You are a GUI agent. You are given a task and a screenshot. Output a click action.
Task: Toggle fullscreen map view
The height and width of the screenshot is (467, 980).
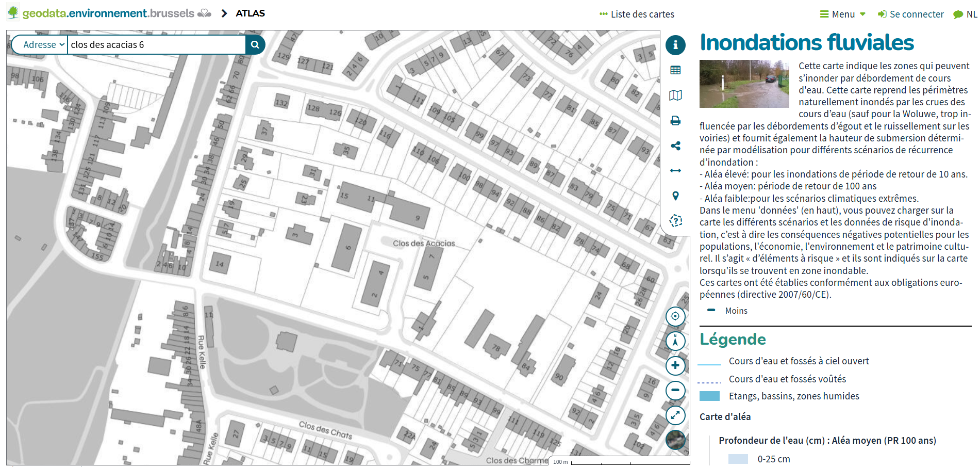click(675, 415)
